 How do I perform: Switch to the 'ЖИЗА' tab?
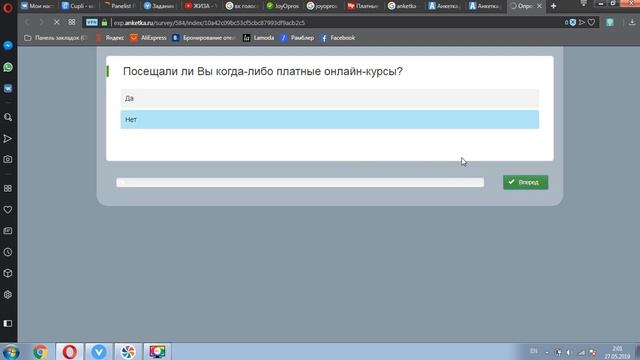pos(200,6)
